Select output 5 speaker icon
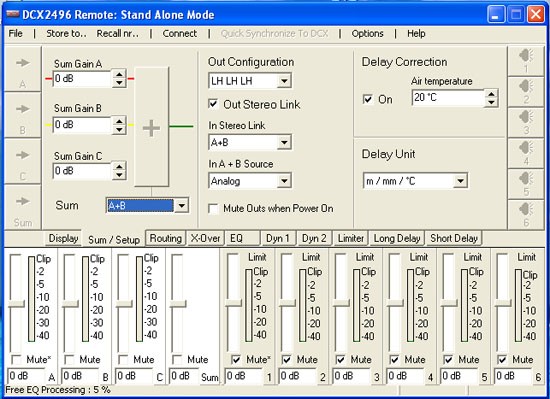 point(526,178)
